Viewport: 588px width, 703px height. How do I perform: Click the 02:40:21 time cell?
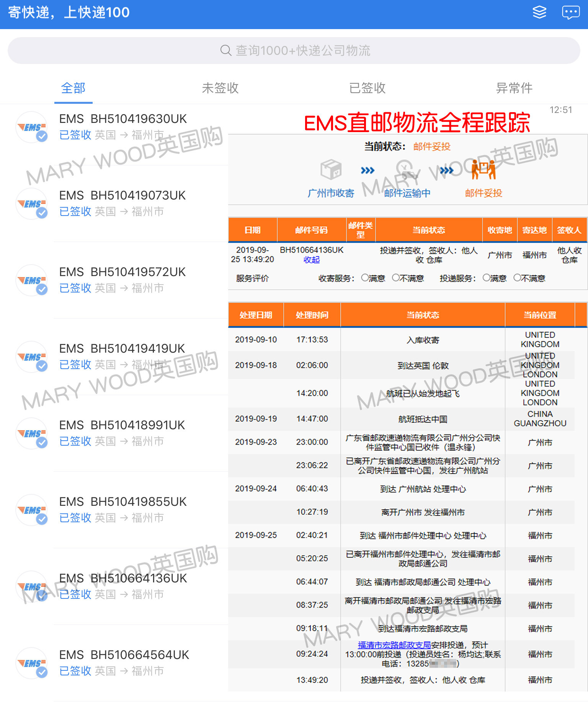pos(312,535)
